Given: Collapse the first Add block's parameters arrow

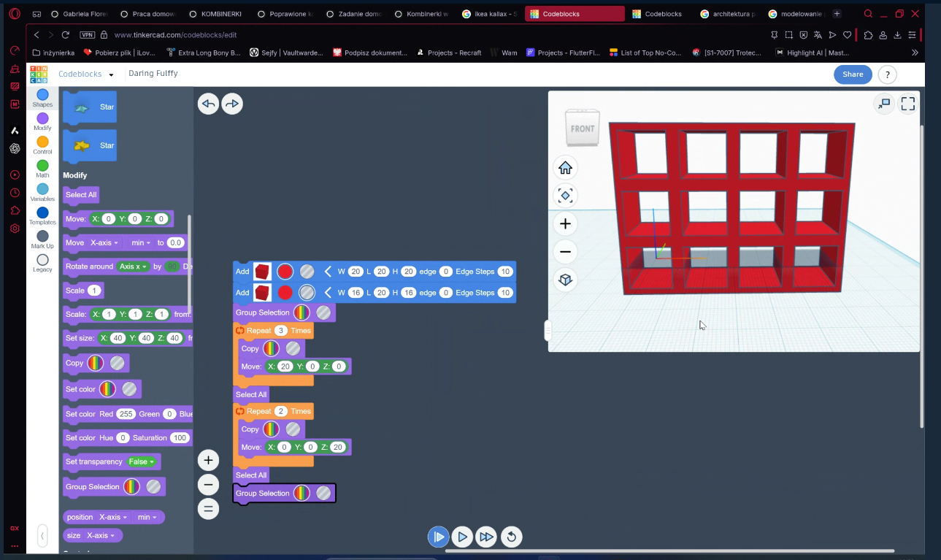Looking at the screenshot, I should pyautogui.click(x=329, y=272).
